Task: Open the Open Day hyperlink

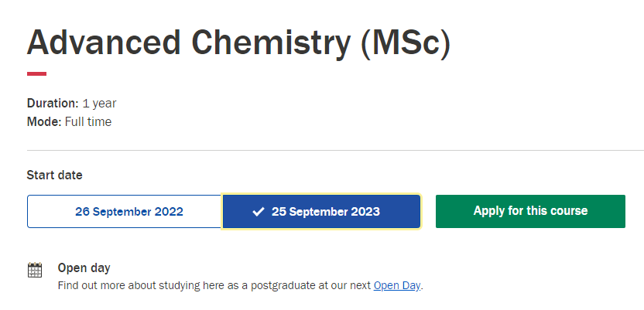Action: [x=396, y=286]
